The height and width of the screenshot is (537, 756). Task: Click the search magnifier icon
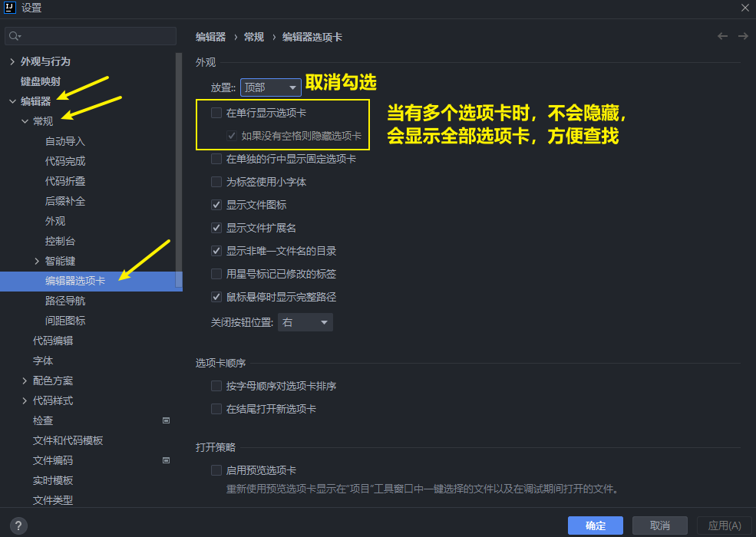click(x=15, y=37)
